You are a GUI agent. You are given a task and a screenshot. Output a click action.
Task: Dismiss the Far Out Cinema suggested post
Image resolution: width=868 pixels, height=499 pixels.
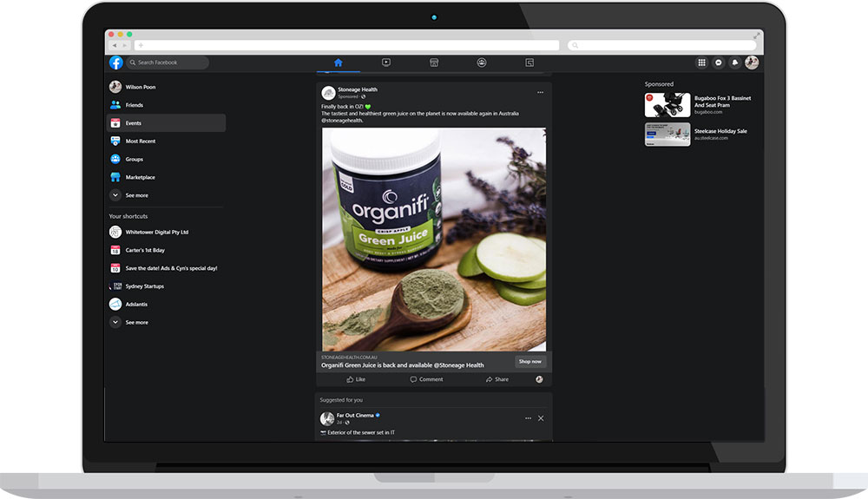tap(541, 418)
